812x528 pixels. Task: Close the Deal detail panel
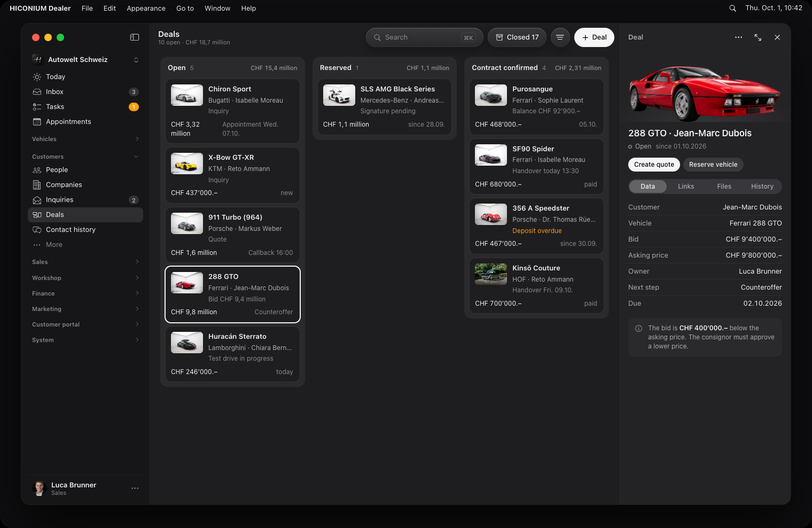[x=777, y=37]
